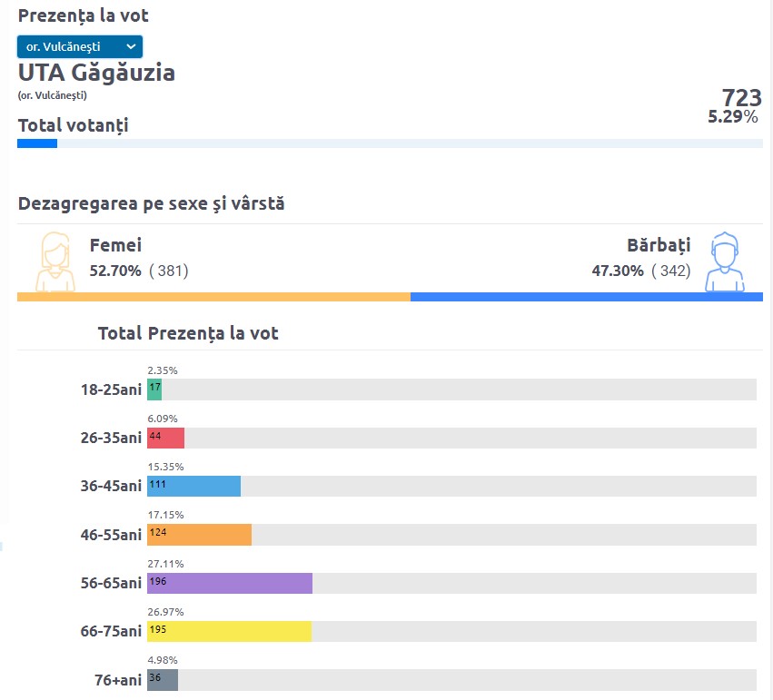The height and width of the screenshot is (700, 773).
Task: Click the Total Prezența la vot heading
Action: click(x=188, y=333)
